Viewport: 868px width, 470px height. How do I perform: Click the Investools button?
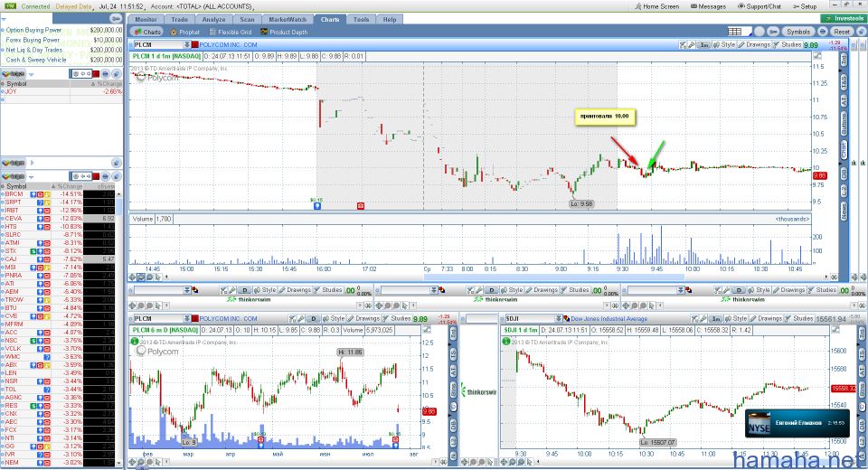pos(844,18)
